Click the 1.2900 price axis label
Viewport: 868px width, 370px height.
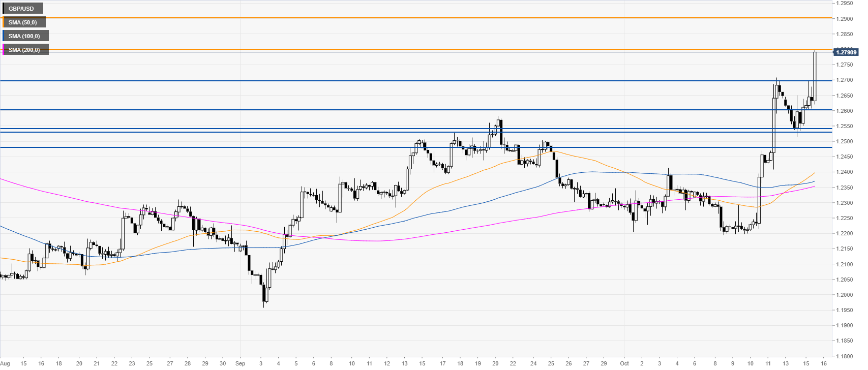click(846, 19)
